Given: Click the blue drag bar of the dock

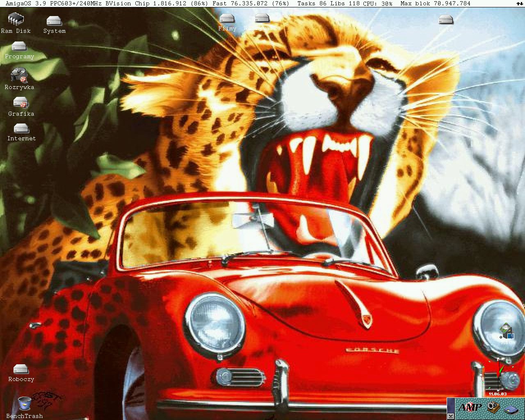Looking at the screenshot, I should pos(451,405).
